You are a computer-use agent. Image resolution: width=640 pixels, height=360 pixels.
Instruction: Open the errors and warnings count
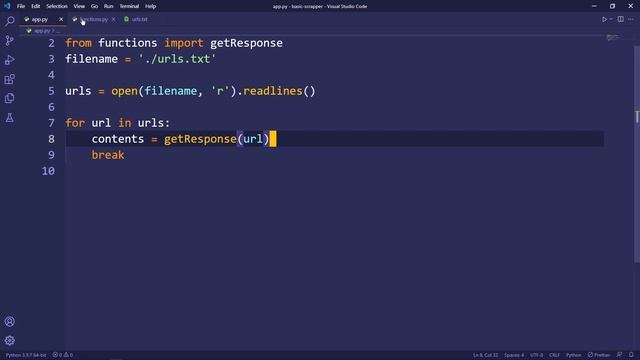(62, 355)
